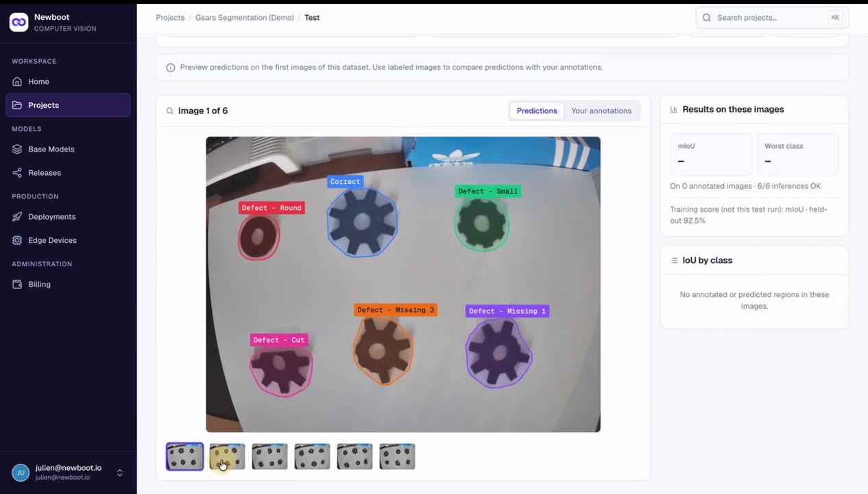The image size is (868, 494).
Task: Click the Defect - Round label
Action: coord(272,208)
